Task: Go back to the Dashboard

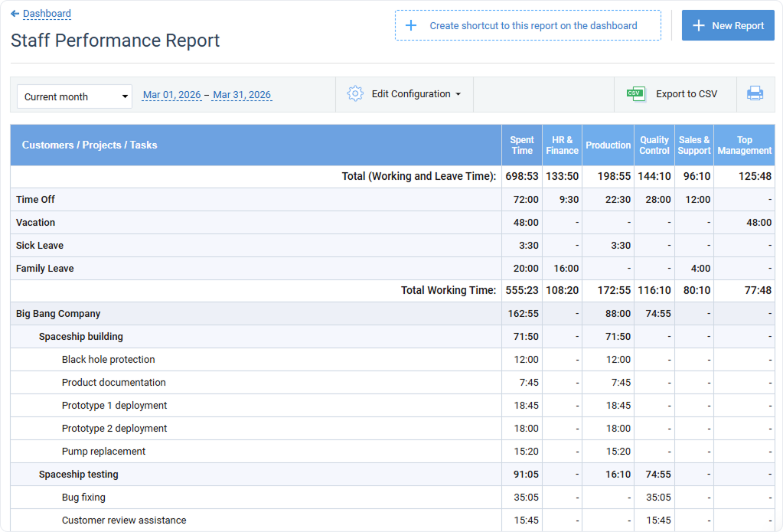Action: [45, 13]
